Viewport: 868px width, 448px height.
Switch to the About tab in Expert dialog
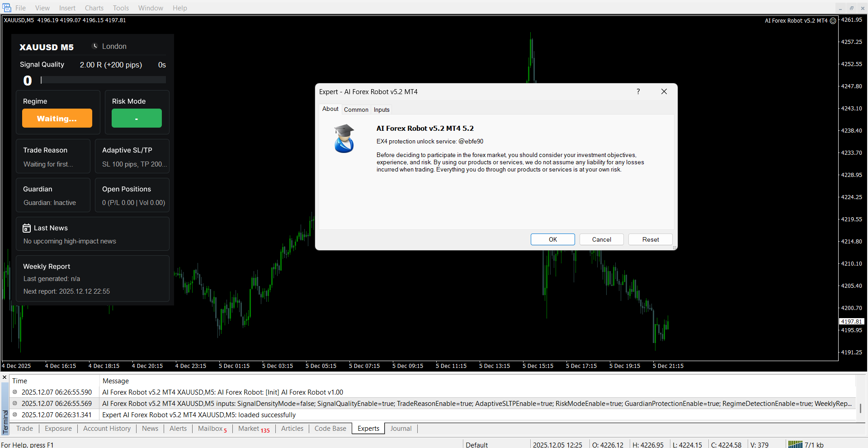click(330, 109)
